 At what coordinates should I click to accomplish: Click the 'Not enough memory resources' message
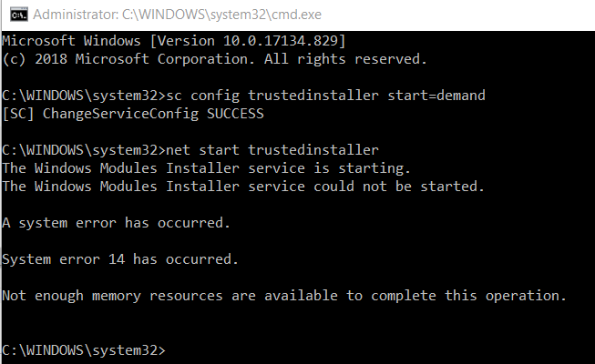(284, 296)
